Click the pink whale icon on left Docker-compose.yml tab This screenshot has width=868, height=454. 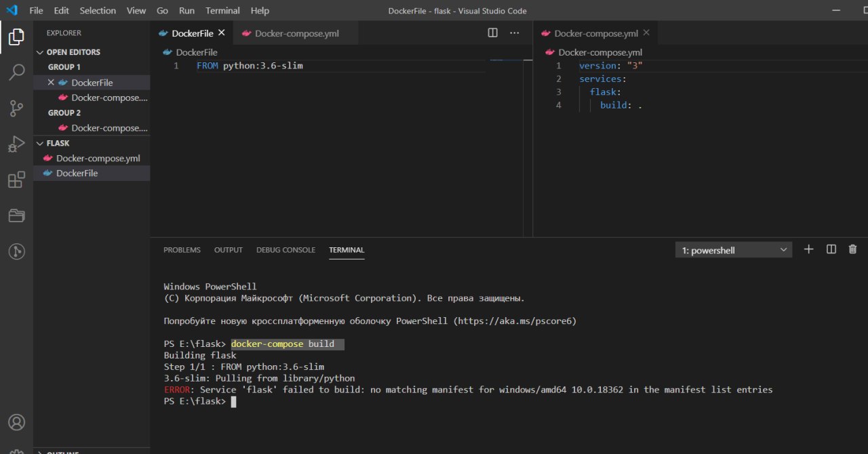pos(246,33)
